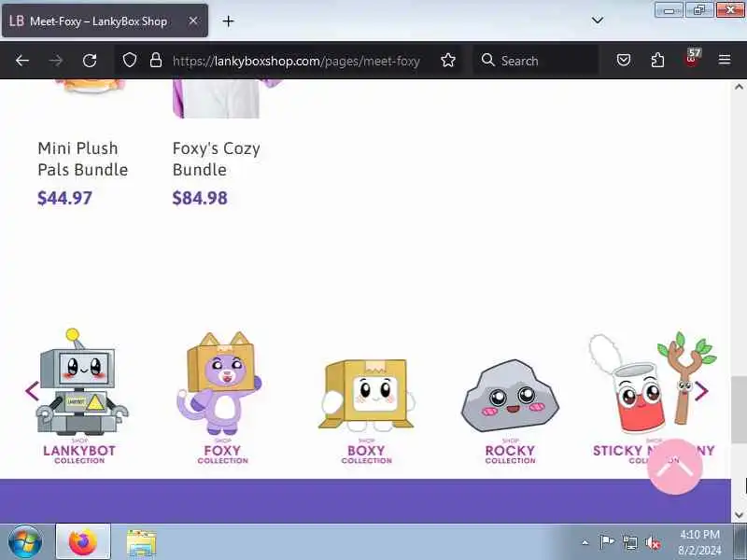Open the clock showing 4:10 PM
Viewport: 747px width, 560px height.
click(x=699, y=542)
